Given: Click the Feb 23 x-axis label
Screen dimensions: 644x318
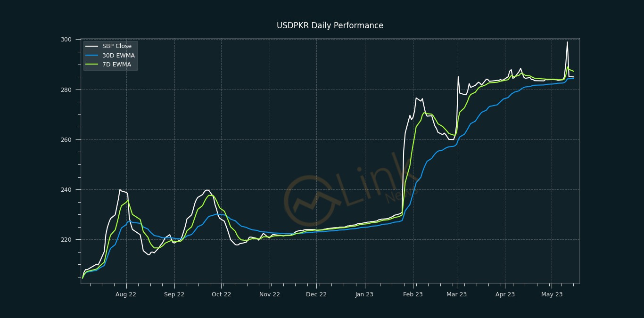Looking at the screenshot, I should point(413,294).
